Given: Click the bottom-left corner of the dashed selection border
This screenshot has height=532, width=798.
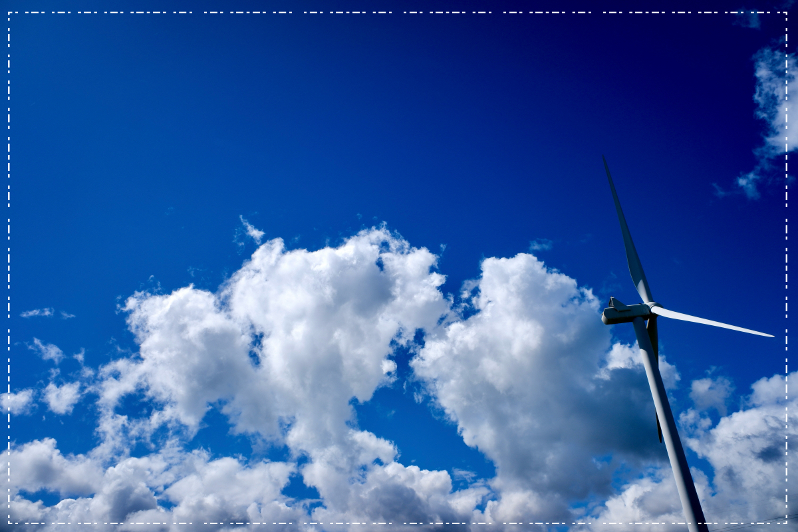Looking at the screenshot, I should click(x=9, y=523).
